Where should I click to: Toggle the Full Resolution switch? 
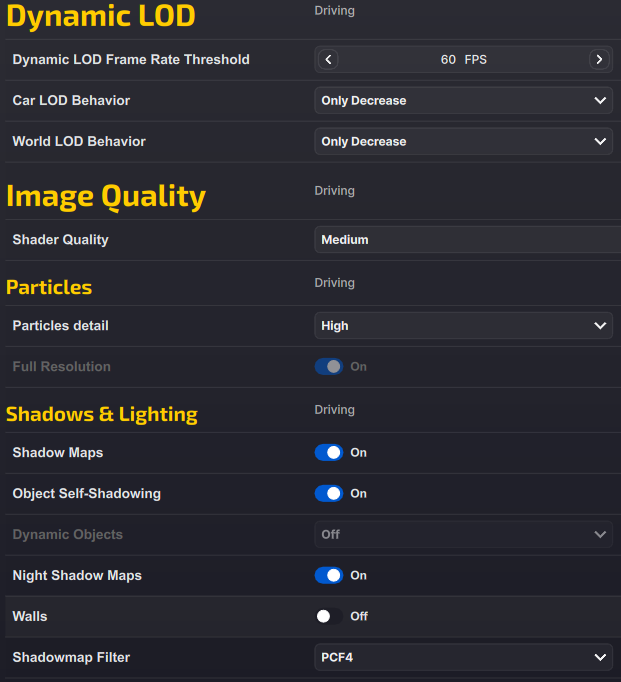pyautogui.click(x=329, y=367)
